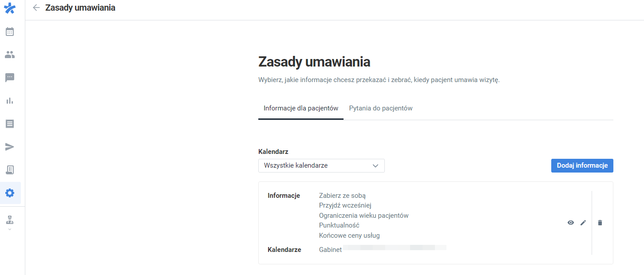This screenshot has height=275, width=644.
Task: View statistics via the bar chart icon
Action: click(x=10, y=101)
